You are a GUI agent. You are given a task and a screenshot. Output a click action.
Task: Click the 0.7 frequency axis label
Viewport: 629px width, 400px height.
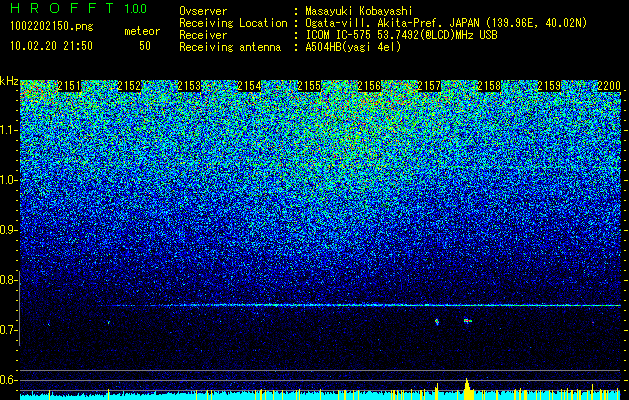coord(8,330)
